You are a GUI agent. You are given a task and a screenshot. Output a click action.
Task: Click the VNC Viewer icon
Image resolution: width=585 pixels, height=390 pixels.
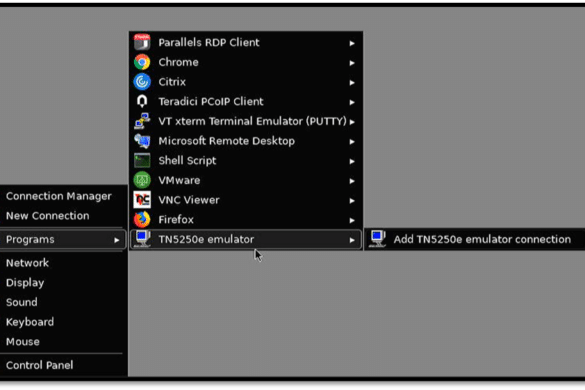point(142,200)
